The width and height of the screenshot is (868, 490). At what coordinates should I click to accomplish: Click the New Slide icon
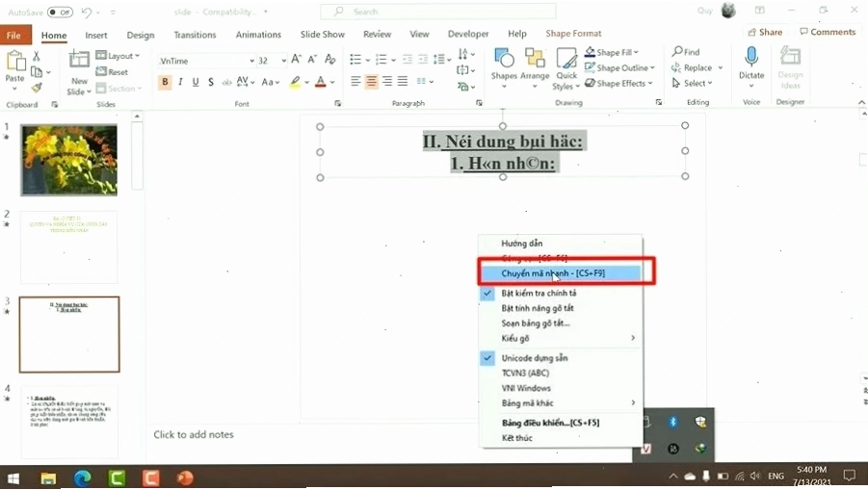click(x=79, y=61)
